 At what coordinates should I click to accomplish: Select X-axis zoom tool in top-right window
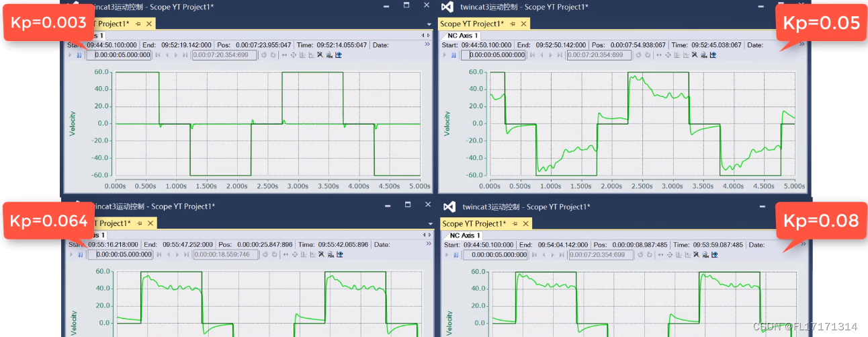[677, 54]
